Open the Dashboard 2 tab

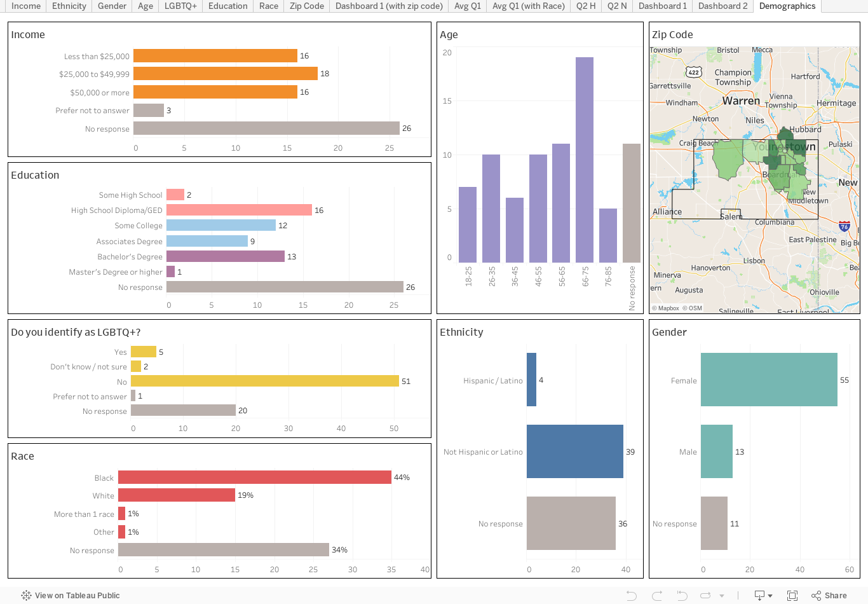tap(723, 6)
